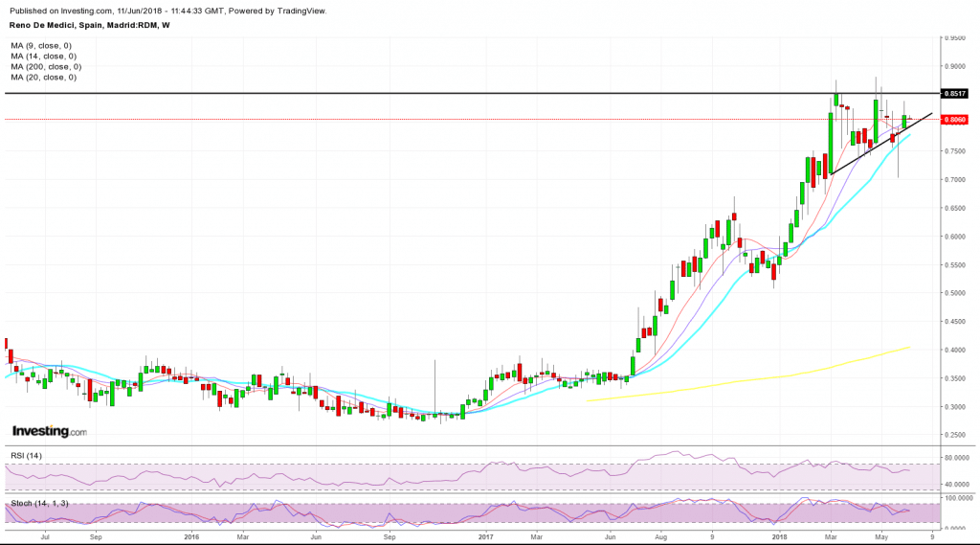The image size is (980, 545).
Task: Click the 100.0000 Stoch scale label
Action: [959, 498]
